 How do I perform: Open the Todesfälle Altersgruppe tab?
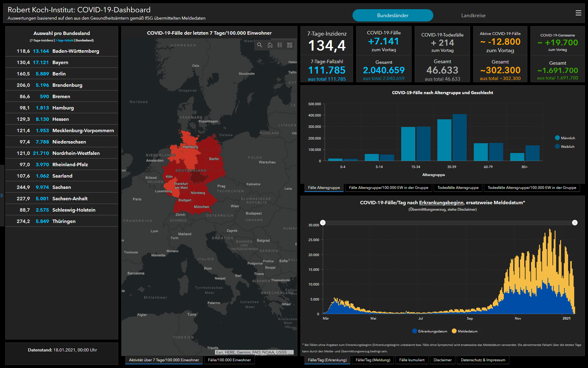pos(458,188)
